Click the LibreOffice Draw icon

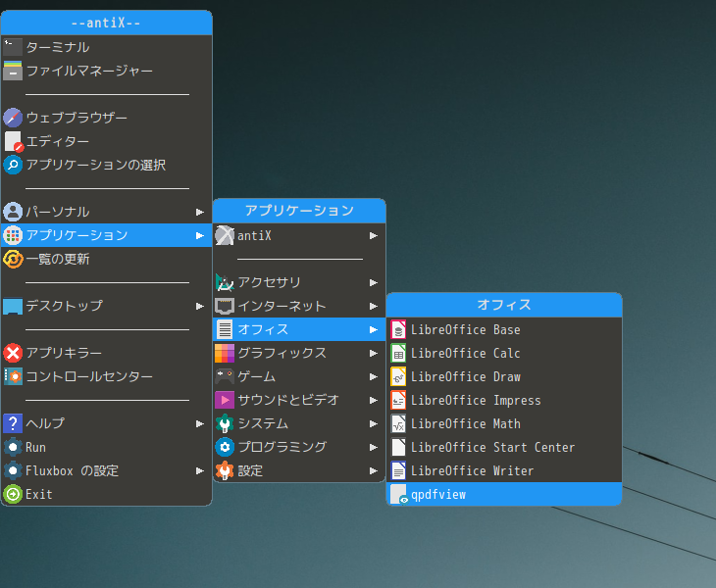coord(398,376)
